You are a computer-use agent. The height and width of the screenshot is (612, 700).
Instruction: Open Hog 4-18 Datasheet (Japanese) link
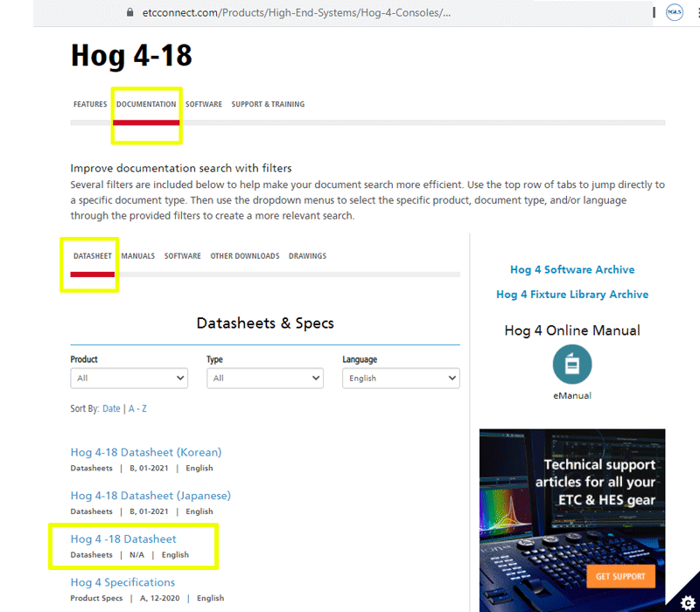pos(150,496)
